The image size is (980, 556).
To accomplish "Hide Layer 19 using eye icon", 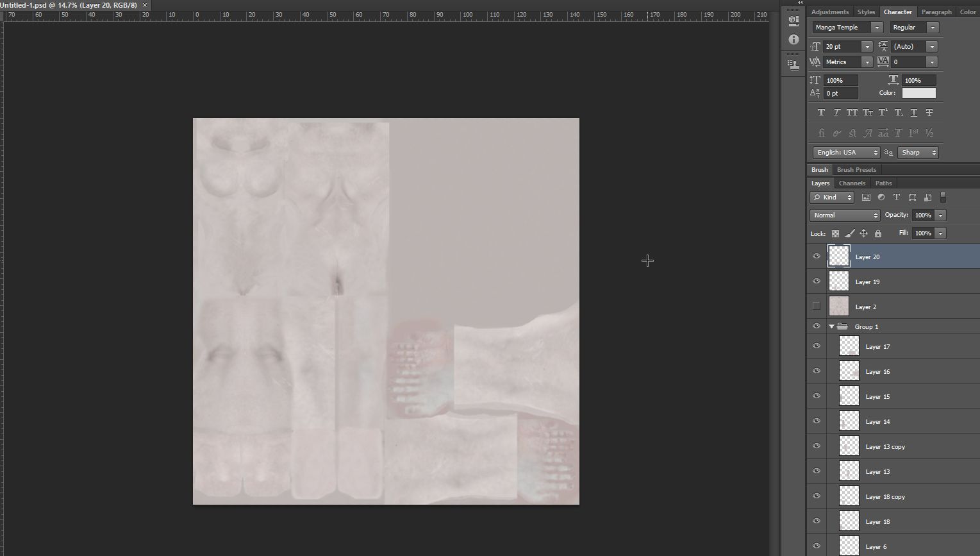I will [x=817, y=282].
